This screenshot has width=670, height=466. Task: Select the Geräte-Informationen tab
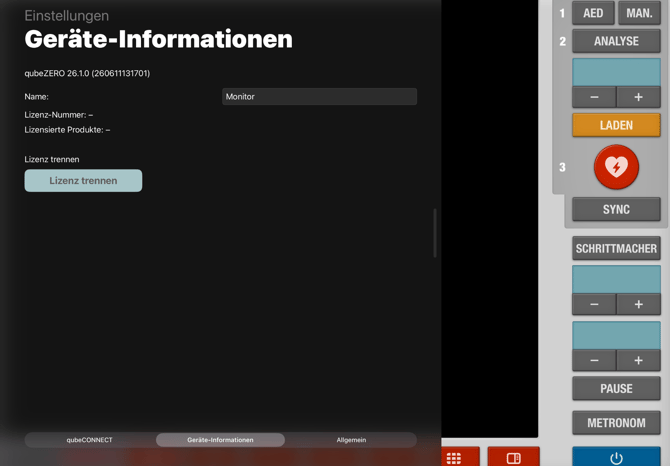(220, 440)
